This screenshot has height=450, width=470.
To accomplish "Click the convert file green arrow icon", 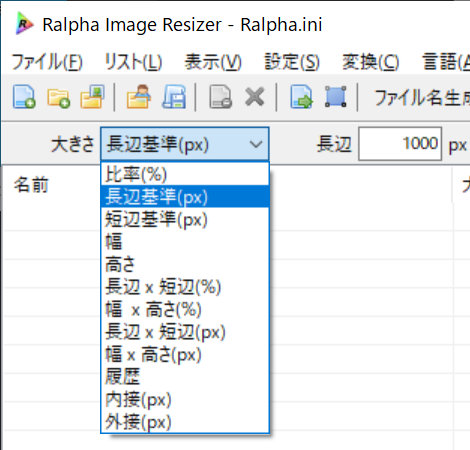I will point(302,97).
